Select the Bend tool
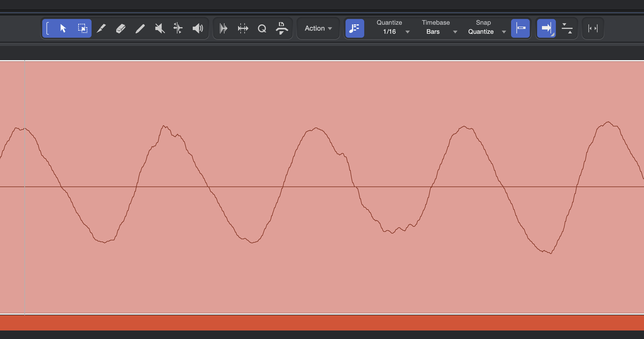Image resolution: width=644 pixels, height=339 pixels. (178, 28)
